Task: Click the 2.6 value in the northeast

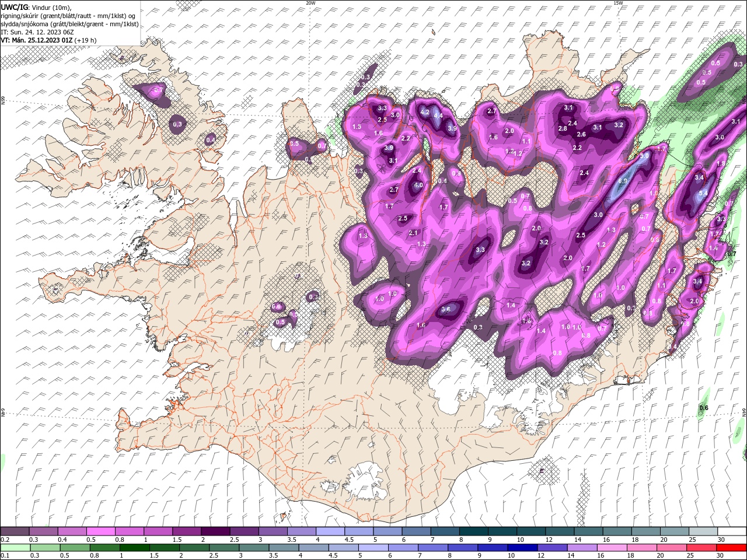Action: (x=581, y=134)
